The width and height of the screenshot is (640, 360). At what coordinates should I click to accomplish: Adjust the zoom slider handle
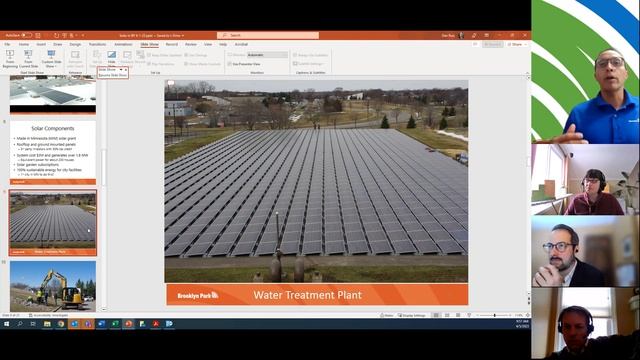coord(495,315)
